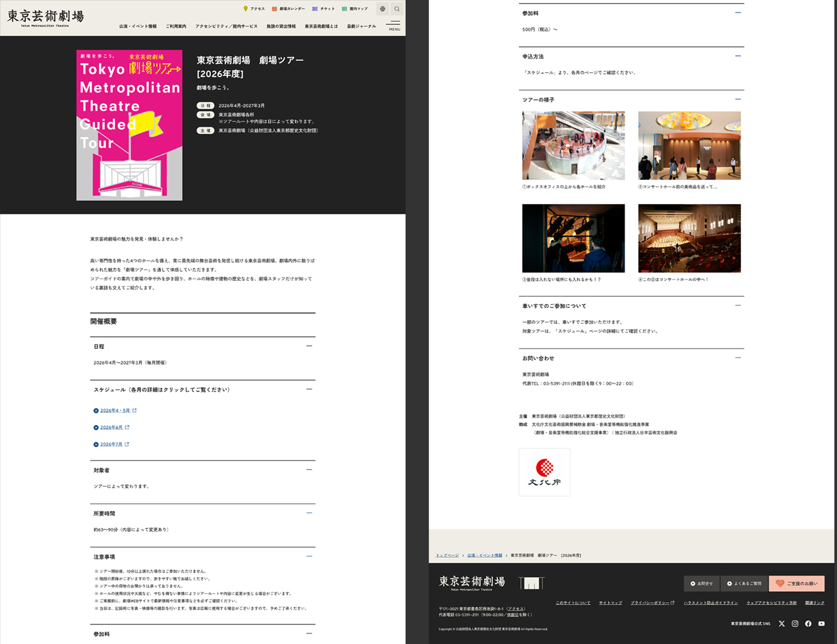
Task: Open the box office overhead photo thumbnail
Action: tap(574, 146)
